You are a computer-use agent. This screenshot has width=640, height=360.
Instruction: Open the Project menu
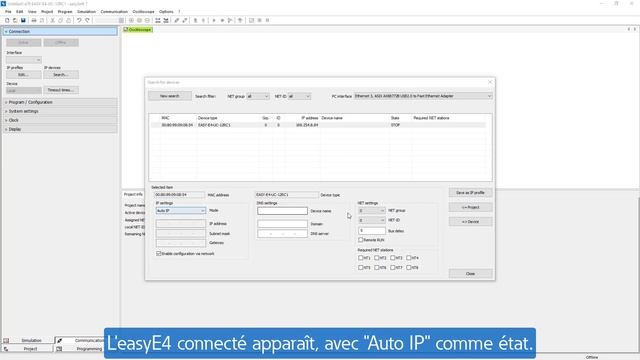pos(47,11)
